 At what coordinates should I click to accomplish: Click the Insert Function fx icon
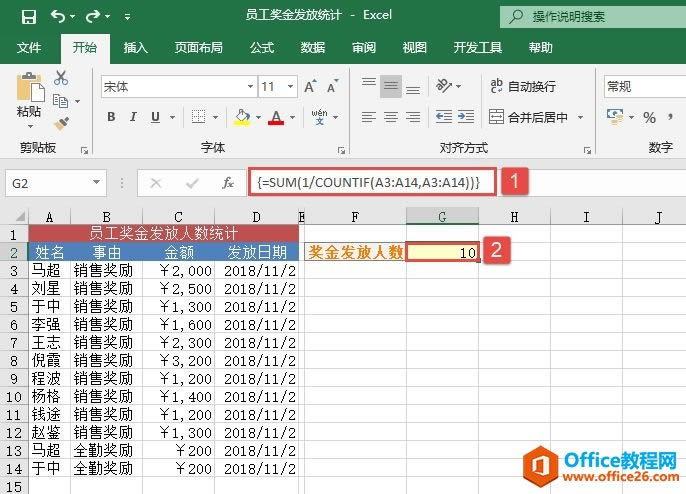[x=228, y=183]
